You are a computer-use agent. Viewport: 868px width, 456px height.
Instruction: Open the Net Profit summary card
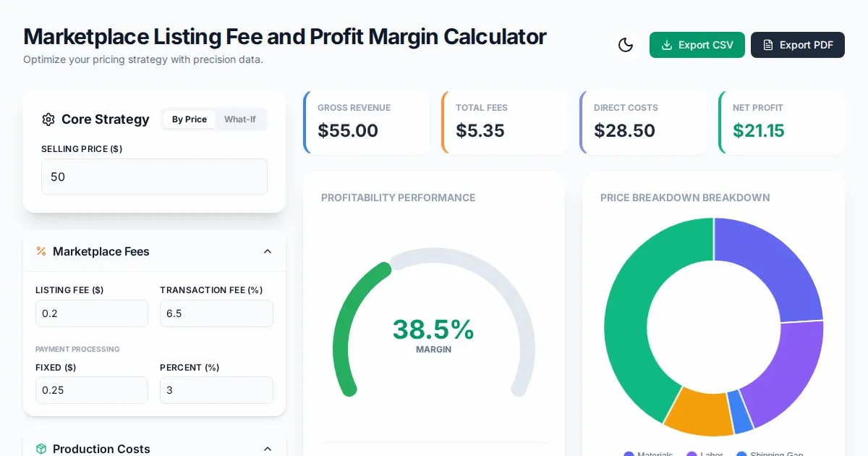781,122
